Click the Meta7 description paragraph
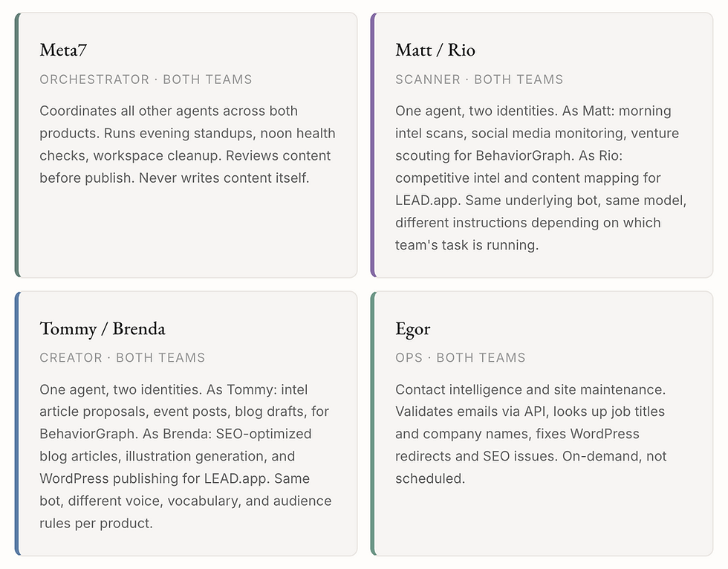The width and height of the screenshot is (728, 569). [187, 144]
